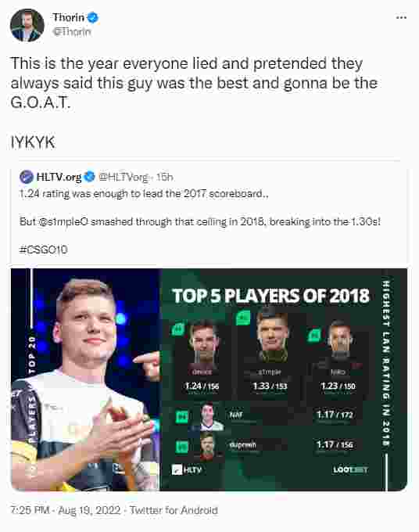The height and width of the screenshot is (532, 419).
Task: Click the NAF rank badge icon
Action: pyautogui.click(x=182, y=417)
